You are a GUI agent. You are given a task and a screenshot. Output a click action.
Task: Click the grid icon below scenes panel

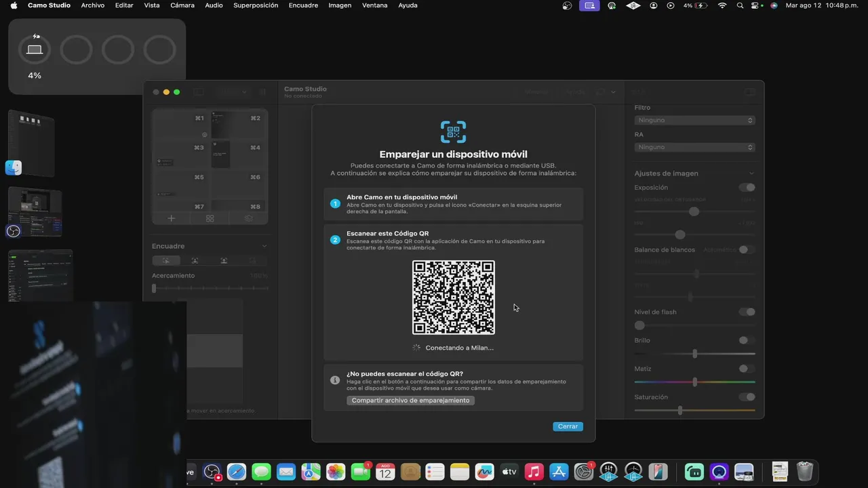click(x=210, y=218)
